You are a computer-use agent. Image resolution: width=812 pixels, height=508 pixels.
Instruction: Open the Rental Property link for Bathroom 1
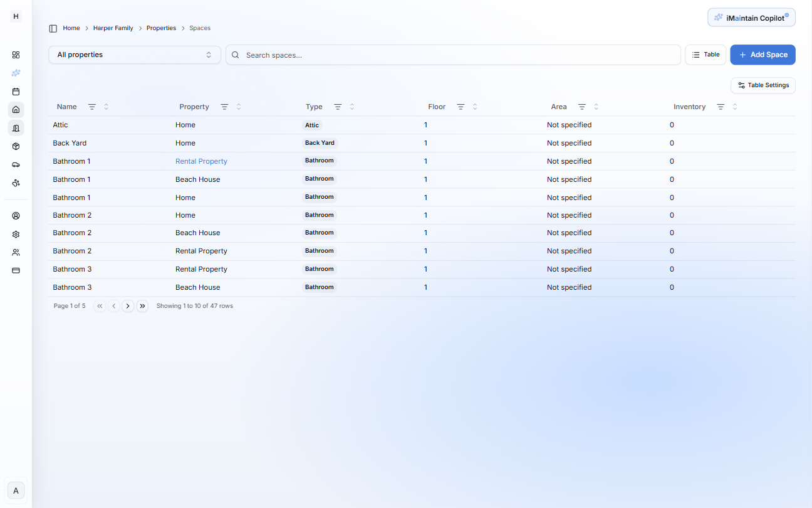click(x=201, y=161)
